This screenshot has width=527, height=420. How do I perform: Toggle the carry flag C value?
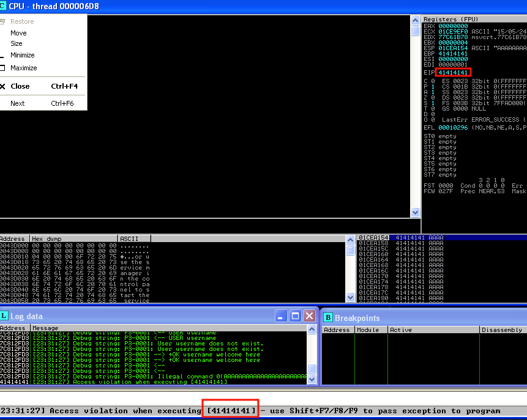tap(433, 81)
